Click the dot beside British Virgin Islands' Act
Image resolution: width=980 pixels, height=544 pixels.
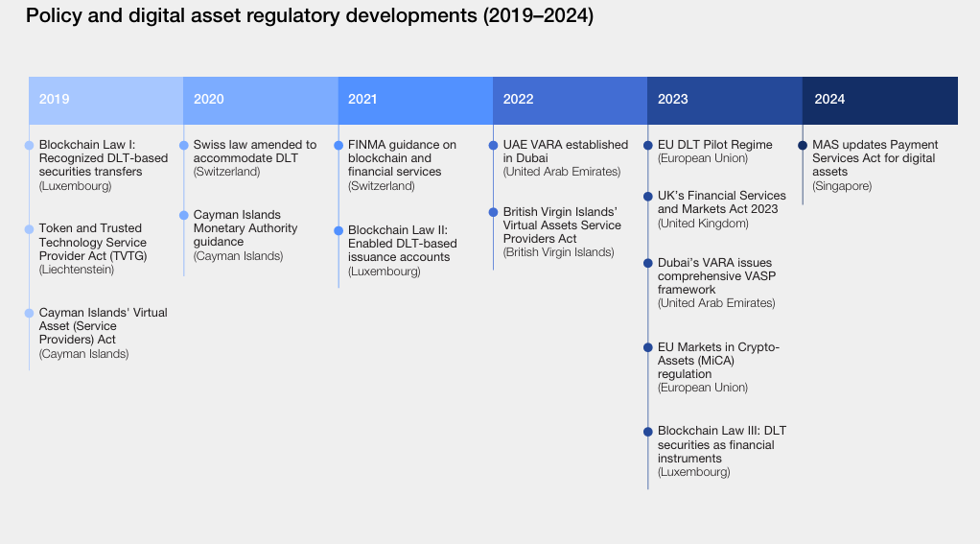(493, 213)
